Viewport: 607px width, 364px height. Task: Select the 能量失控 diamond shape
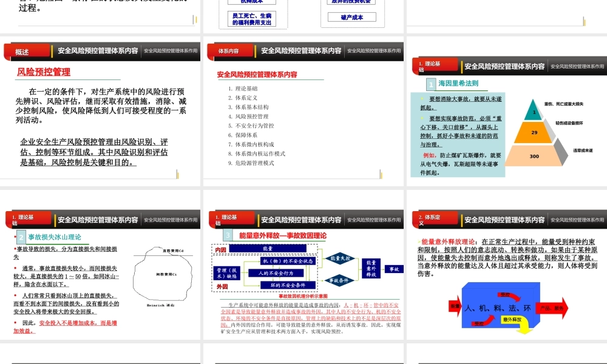(341, 258)
